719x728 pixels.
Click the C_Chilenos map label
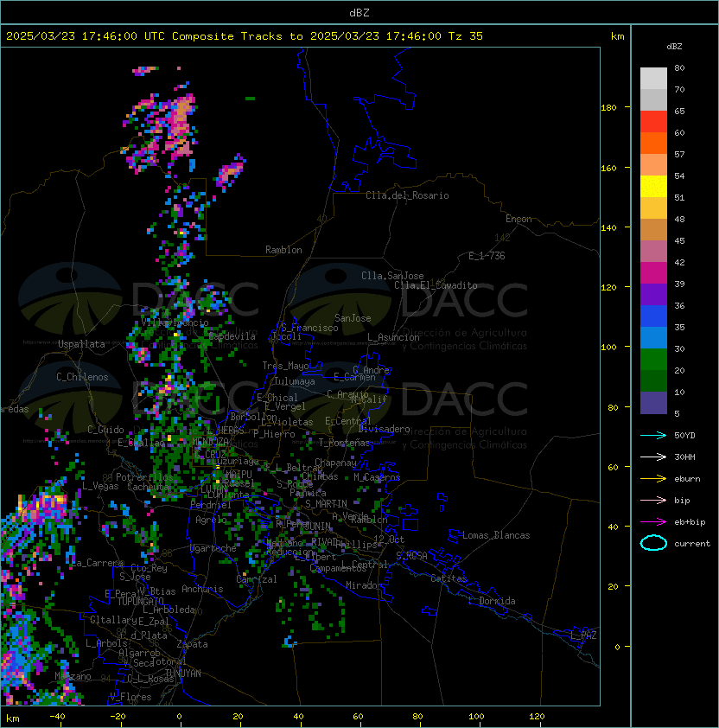(x=82, y=377)
